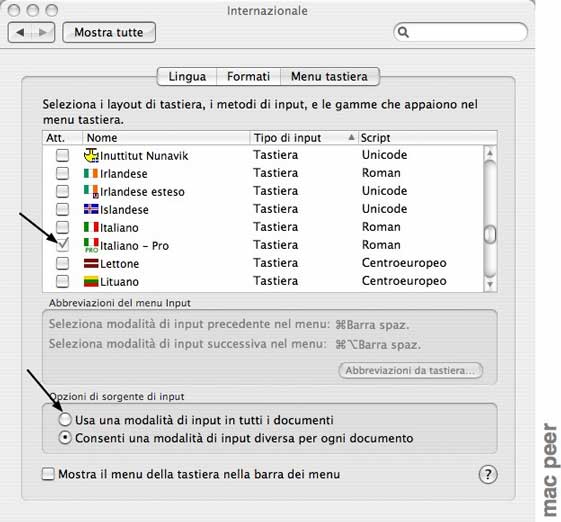Select the Inuttitut Nunavik keyboard icon

point(91,155)
